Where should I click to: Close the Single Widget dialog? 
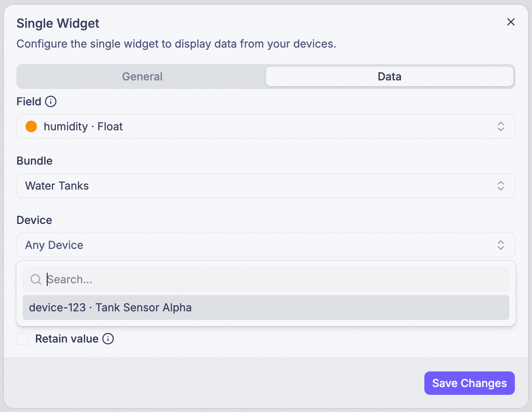click(511, 22)
